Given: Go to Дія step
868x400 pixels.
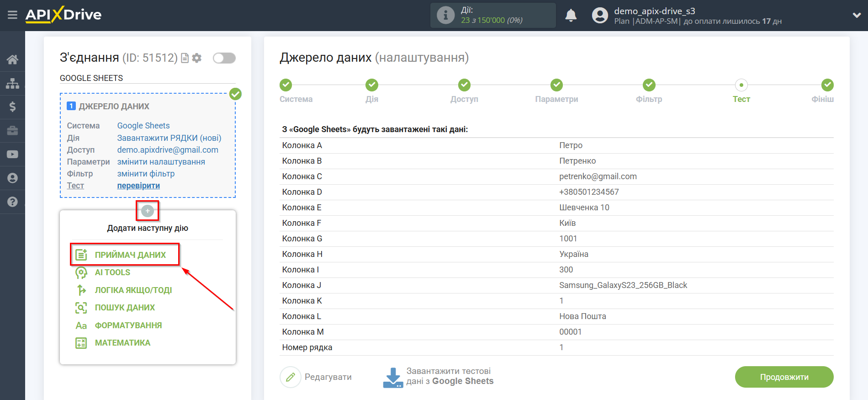Looking at the screenshot, I should point(372,85).
